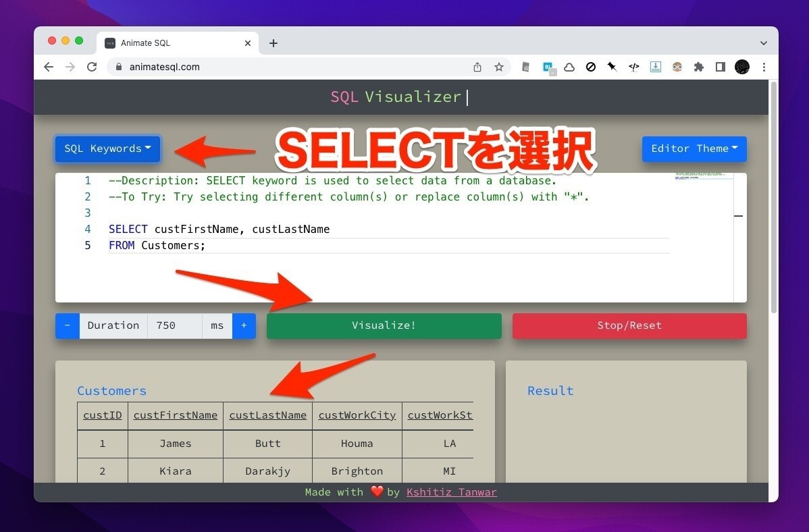
Task: Click the browser profile avatar icon
Action: pyautogui.click(x=742, y=67)
